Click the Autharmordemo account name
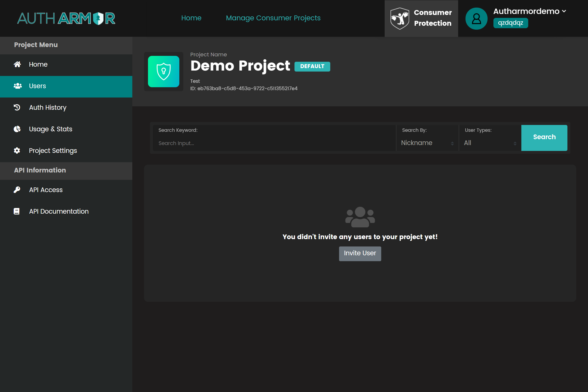 pyautogui.click(x=526, y=11)
